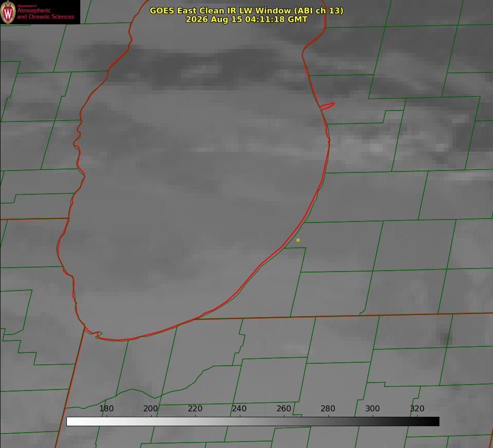
Task: Click the white end of the colorbar
Action: pos(71,422)
